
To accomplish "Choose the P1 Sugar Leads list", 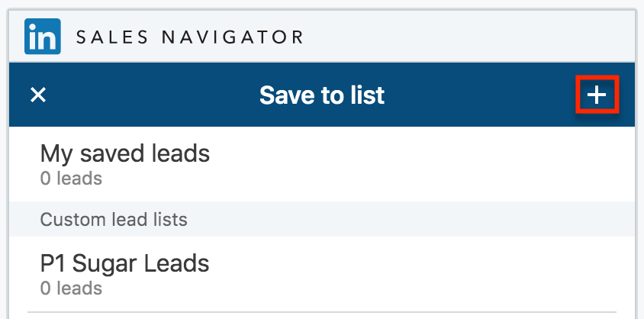I will point(124,273).
